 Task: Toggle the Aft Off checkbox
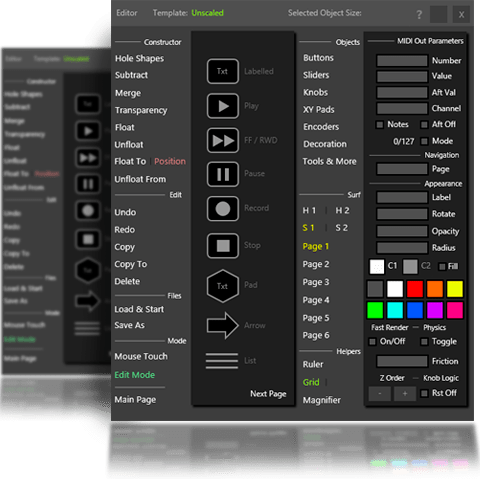[x=424, y=125]
